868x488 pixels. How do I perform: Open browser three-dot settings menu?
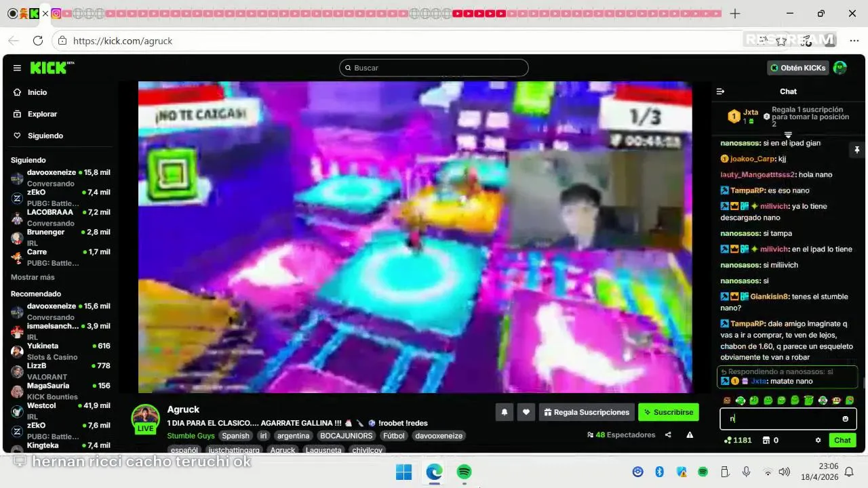tap(854, 41)
